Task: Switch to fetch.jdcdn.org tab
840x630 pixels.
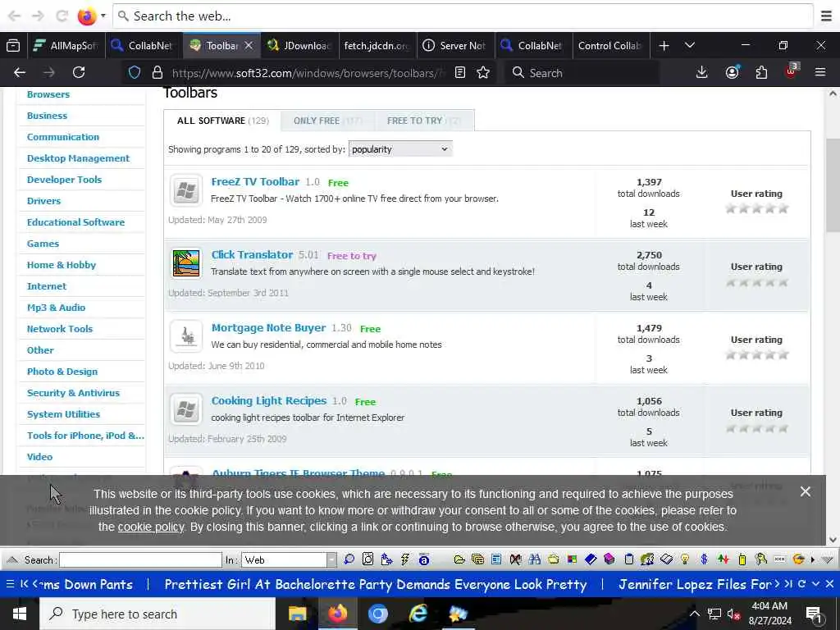Action: tap(377, 46)
